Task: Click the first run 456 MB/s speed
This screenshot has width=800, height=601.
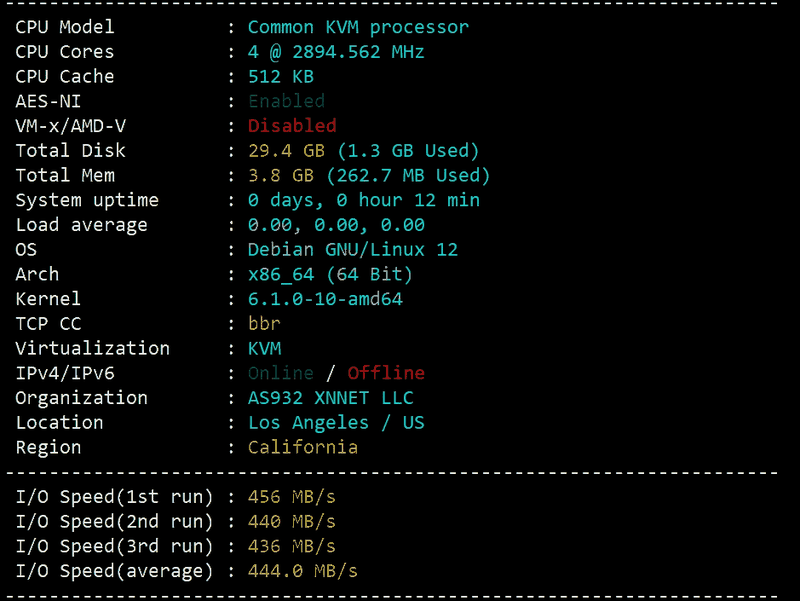Action: [292, 497]
